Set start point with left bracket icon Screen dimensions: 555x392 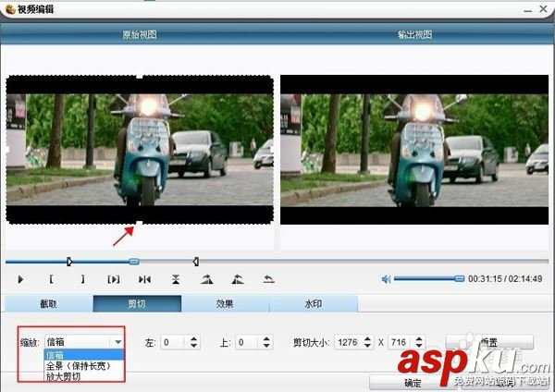51,279
